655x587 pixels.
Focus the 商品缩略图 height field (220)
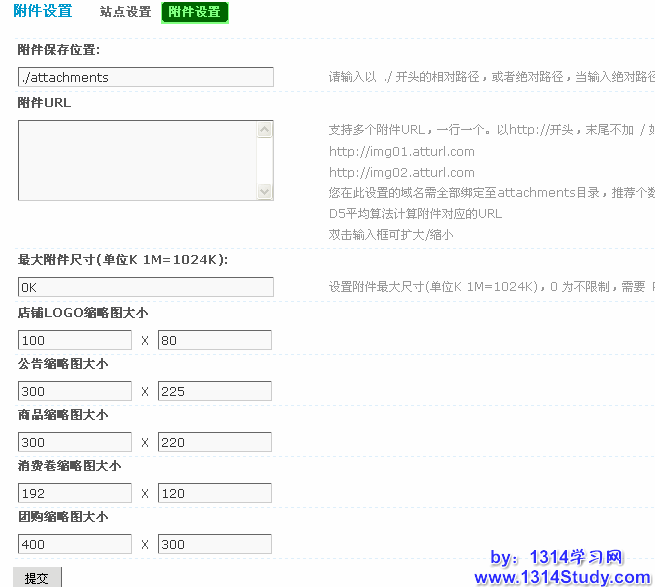point(214,442)
